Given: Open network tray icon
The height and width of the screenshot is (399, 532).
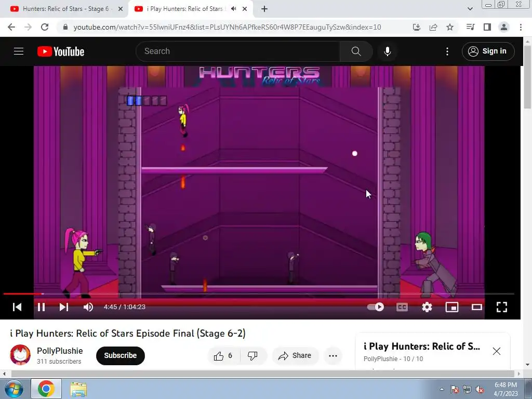Looking at the screenshot, I should [x=467, y=389].
